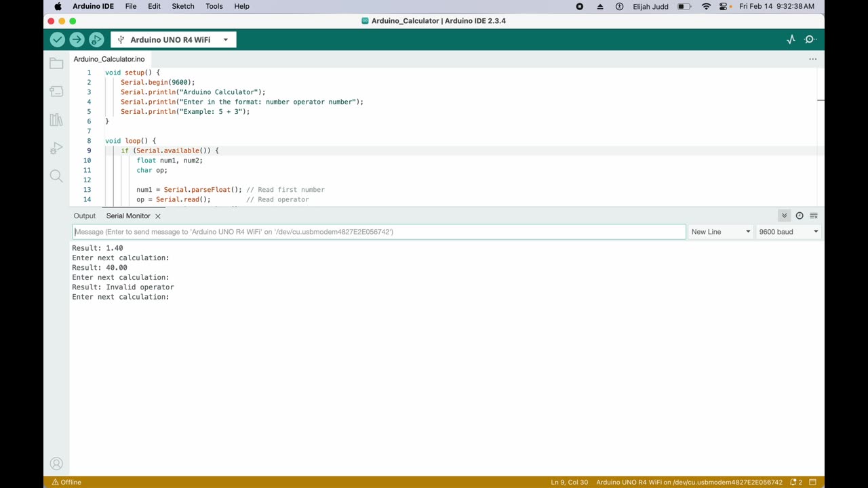
Task: Open notifications bell in status bar
Action: pos(795,482)
